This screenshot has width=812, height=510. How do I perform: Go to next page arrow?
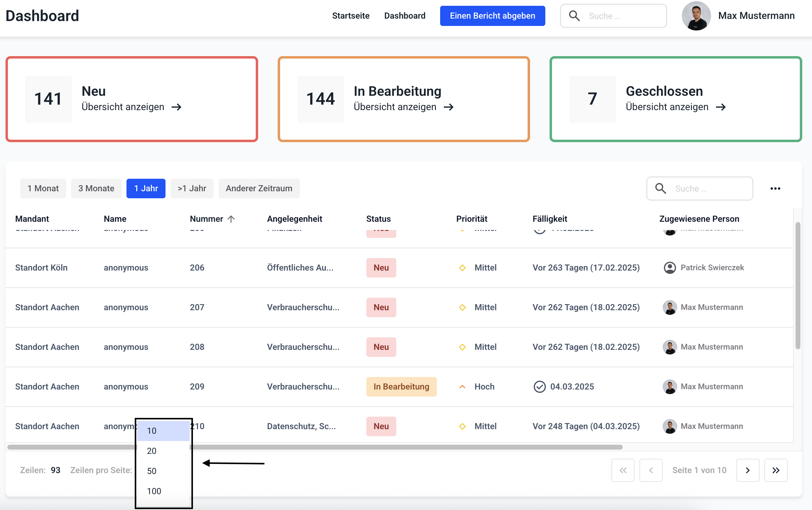(747, 470)
